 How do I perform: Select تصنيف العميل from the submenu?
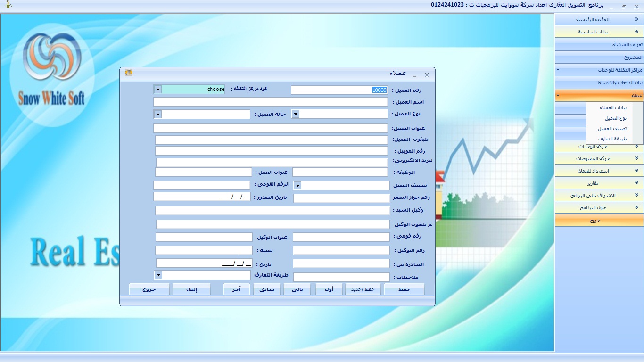[612, 129]
